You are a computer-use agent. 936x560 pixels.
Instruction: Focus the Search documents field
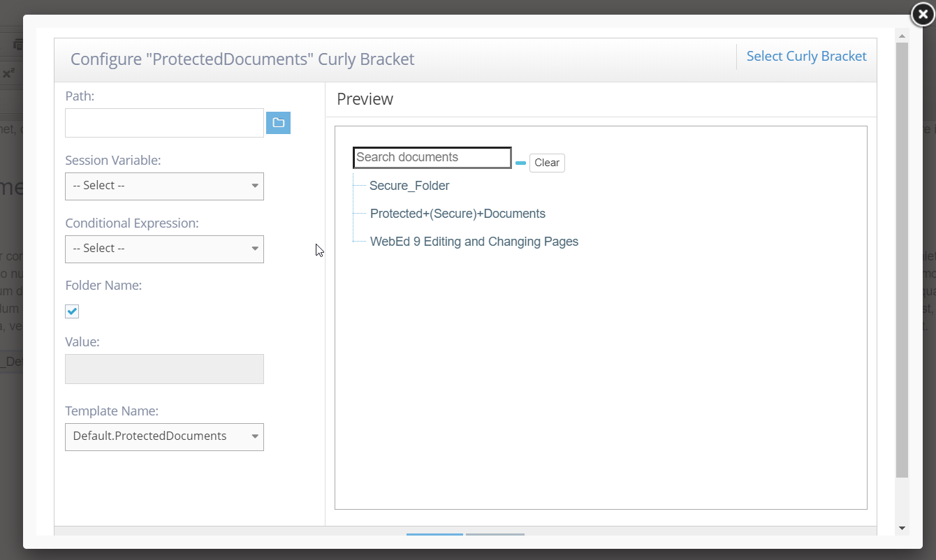[432, 158]
